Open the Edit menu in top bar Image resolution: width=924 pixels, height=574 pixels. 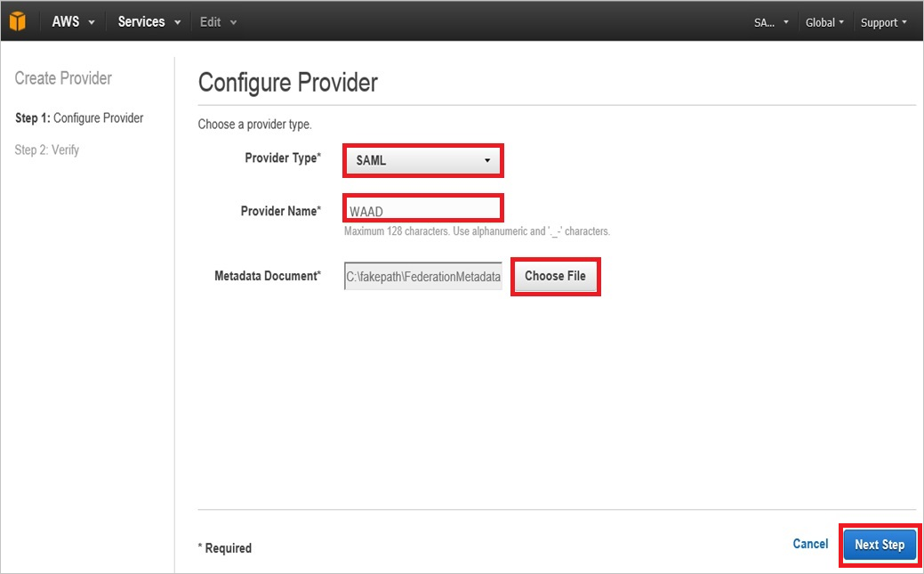pyautogui.click(x=218, y=22)
